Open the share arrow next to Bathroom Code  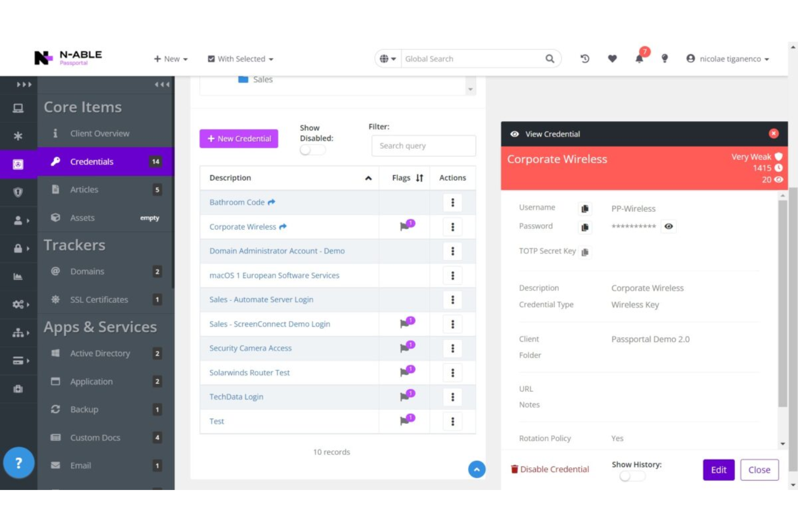click(x=272, y=201)
